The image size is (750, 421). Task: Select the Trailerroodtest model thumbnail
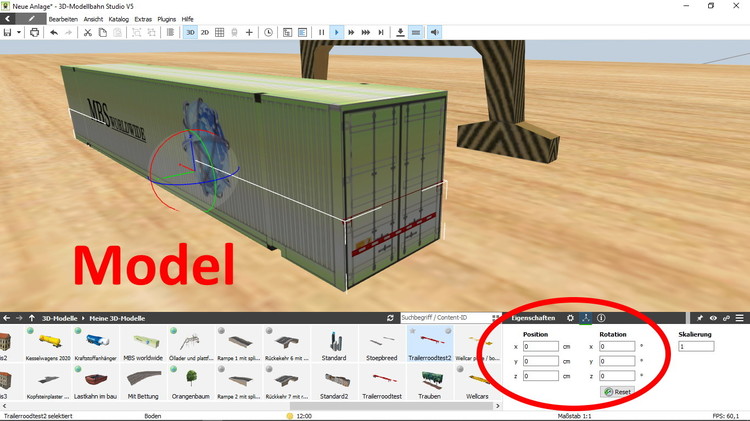pyautogui.click(x=382, y=382)
